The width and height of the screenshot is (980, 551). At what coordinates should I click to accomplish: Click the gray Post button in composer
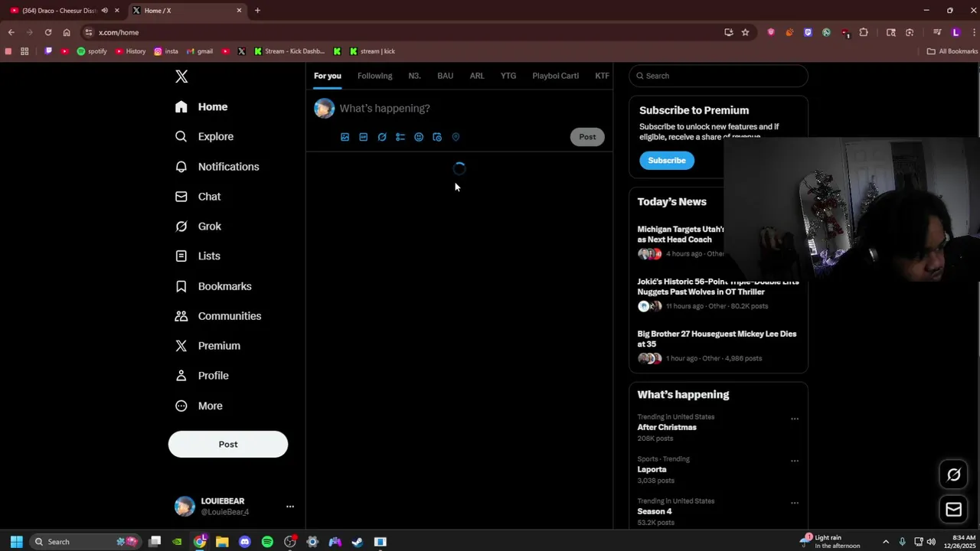[587, 137]
